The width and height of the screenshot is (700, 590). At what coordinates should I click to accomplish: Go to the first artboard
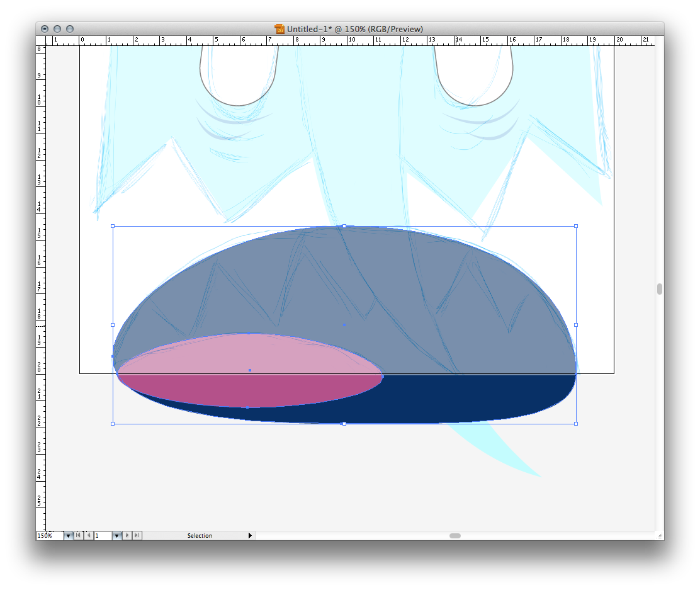pos(79,536)
